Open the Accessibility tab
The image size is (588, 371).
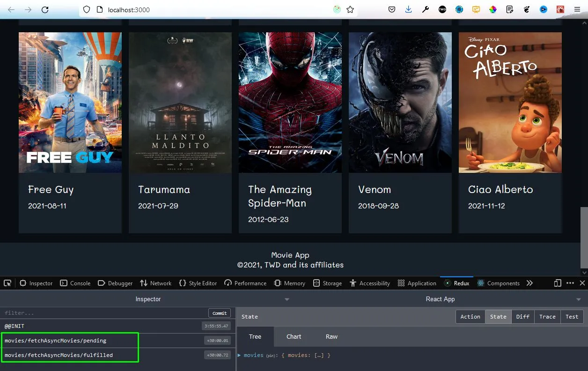pos(370,283)
